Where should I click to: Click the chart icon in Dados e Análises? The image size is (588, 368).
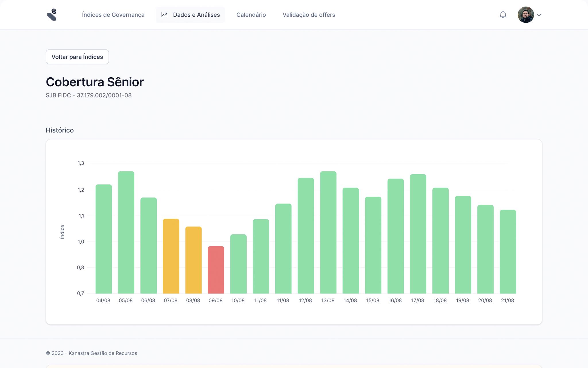tap(165, 15)
